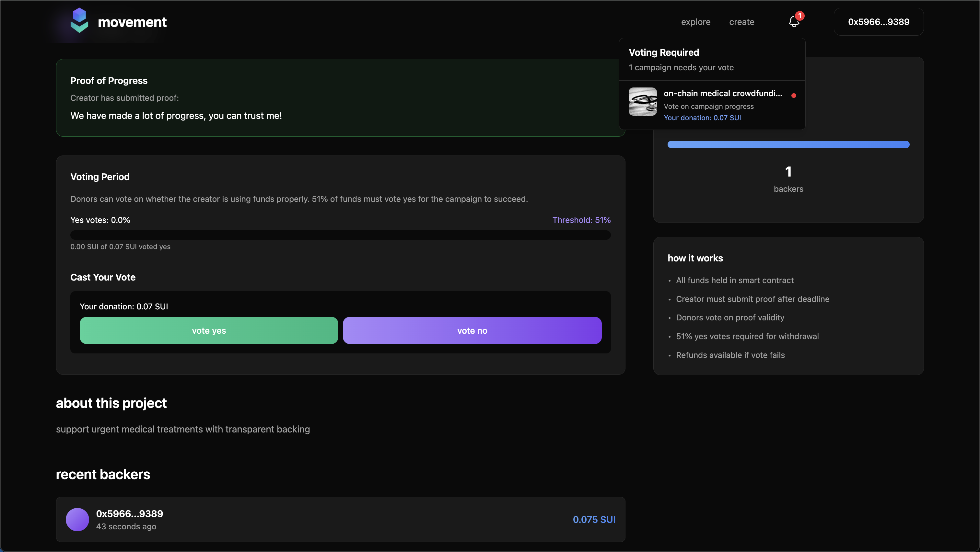Click the Voting Required notification header
The image size is (980, 552).
[x=664, y=52]
